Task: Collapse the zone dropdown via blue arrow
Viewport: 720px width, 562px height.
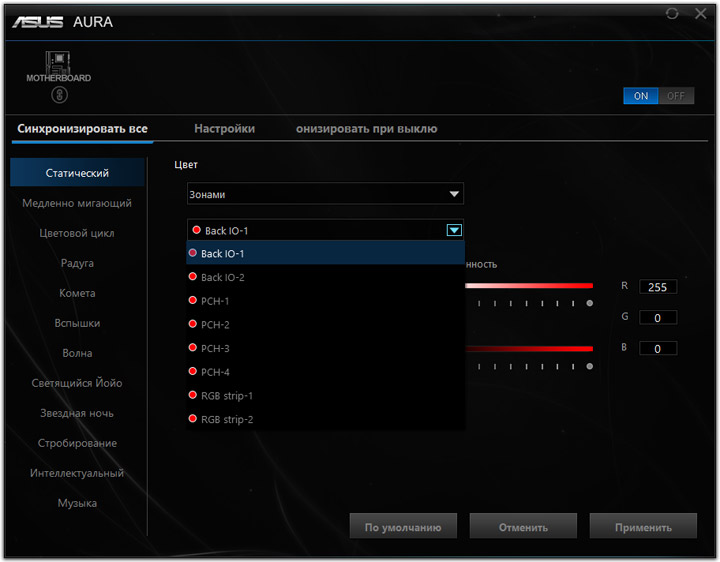Action: 454,230
